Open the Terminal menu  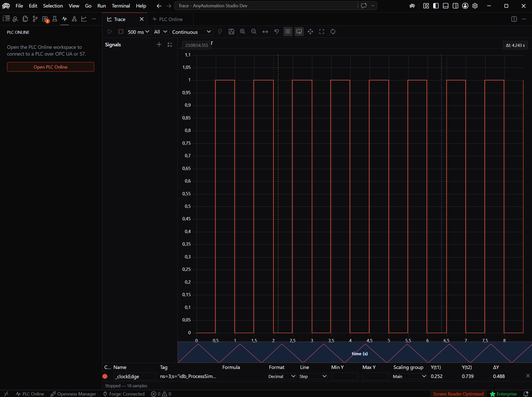point(121,6)
